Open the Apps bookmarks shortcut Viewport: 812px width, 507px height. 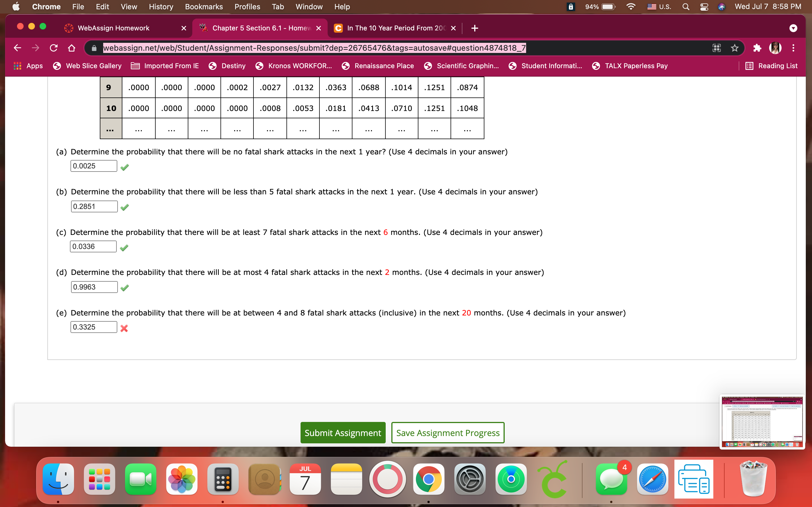tap(28, 66)
